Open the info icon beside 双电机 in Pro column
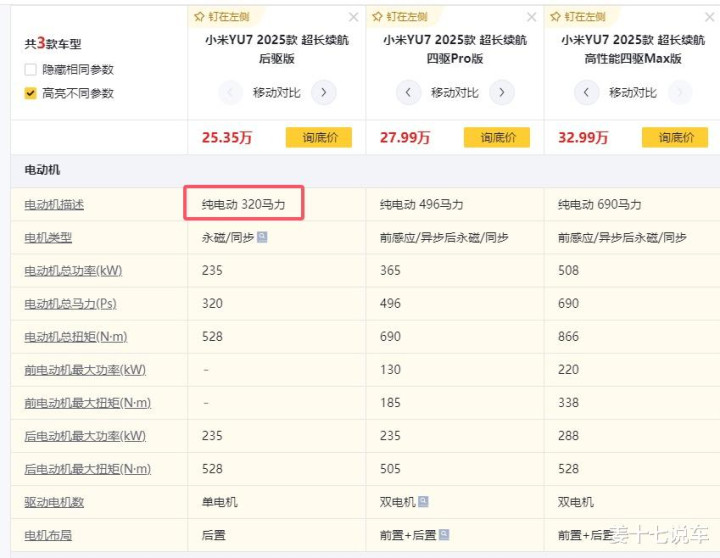 point(423,502)
